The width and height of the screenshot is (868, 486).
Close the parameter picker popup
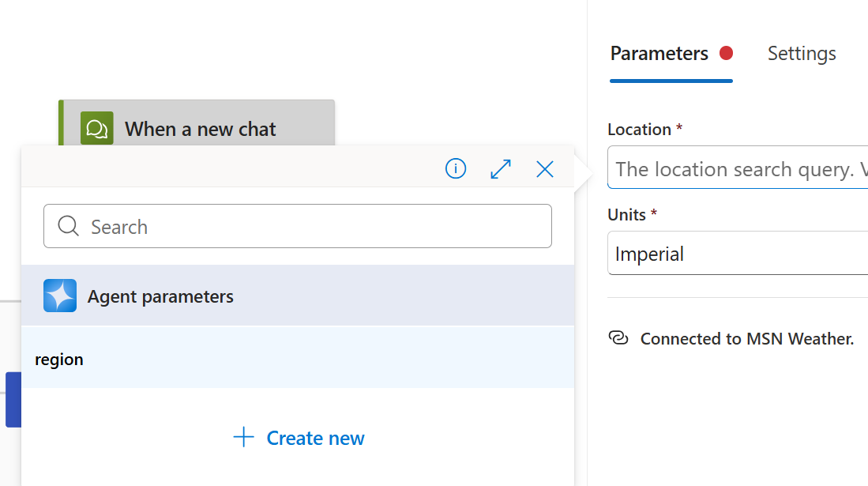coord(544,168)
